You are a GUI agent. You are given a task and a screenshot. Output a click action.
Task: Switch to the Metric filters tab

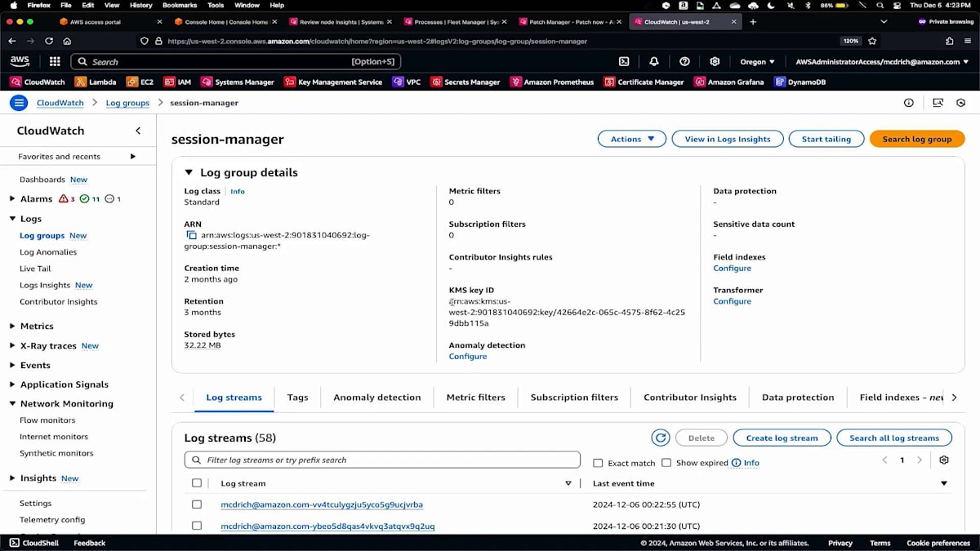(476, 398)
